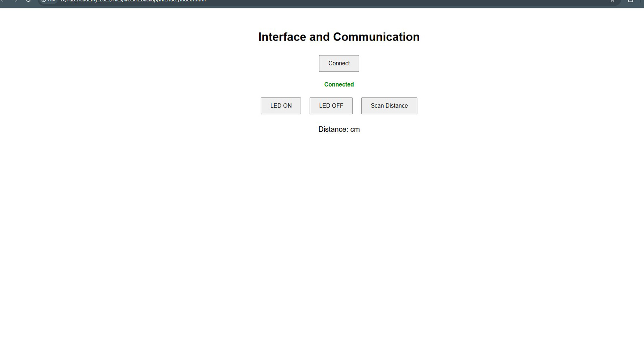Switch the LED off via LED OFF

pos(331,106)
